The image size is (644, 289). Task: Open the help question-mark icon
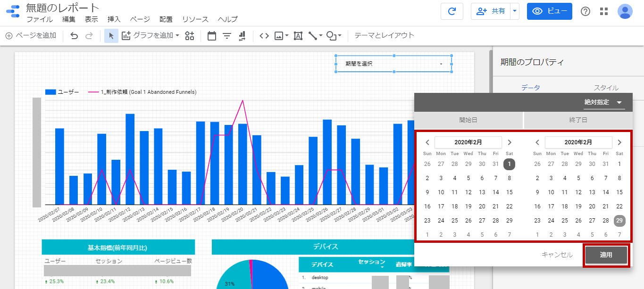pos(585,12)
